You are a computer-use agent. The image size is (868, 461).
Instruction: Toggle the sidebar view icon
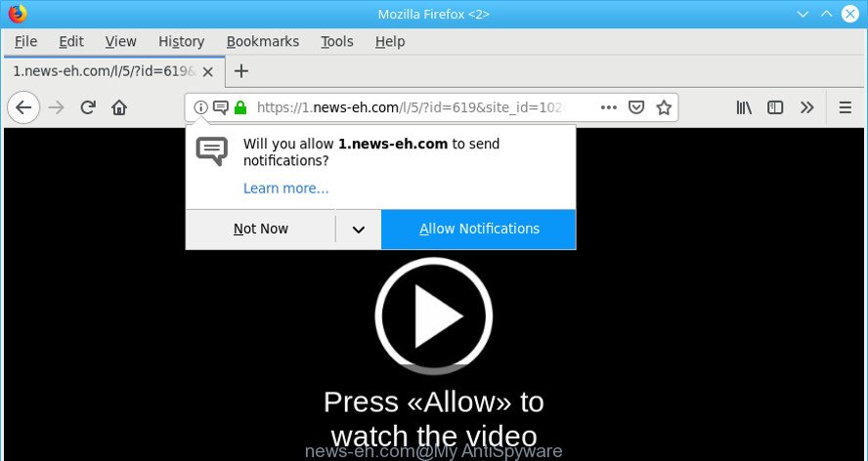click(x=775, y=107)
